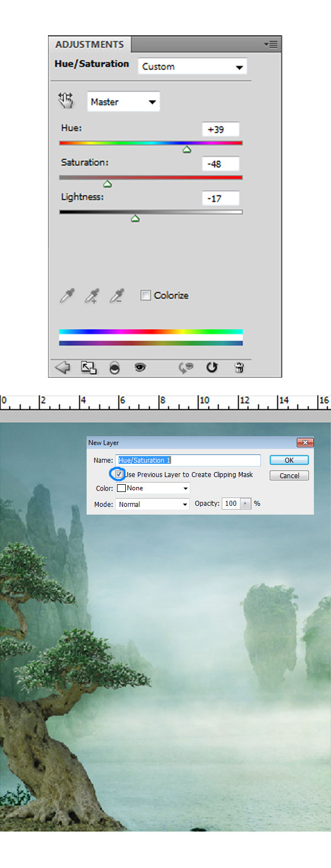
Task: Delete the adjustment layer trash icon
Action: [x=239, y=367]
